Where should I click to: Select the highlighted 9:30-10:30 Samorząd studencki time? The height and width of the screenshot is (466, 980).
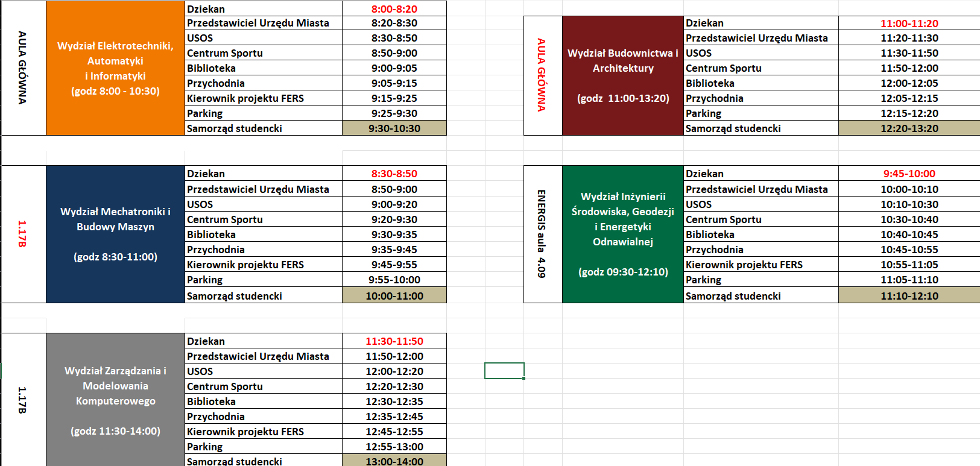tap(394, 128)
